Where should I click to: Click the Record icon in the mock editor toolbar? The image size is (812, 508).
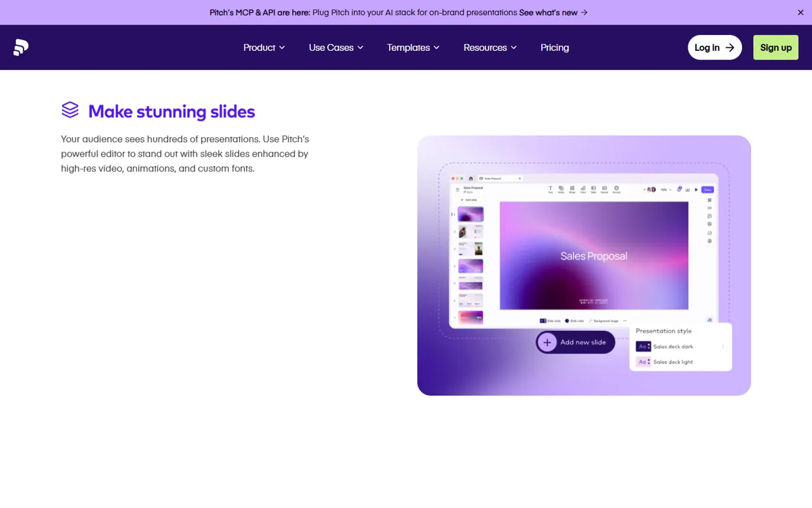[x=616, y=189]
